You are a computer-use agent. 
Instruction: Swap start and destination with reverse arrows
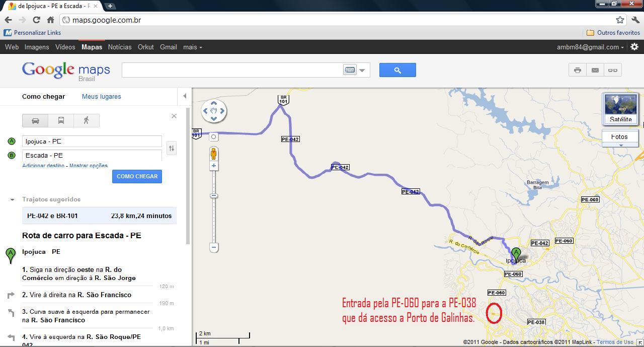tap(172, 148)
